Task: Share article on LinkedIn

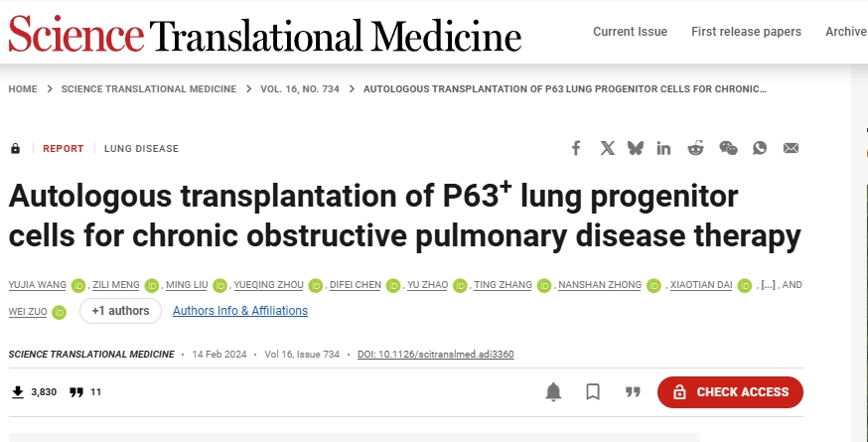Action: click(x=663, y=148)
